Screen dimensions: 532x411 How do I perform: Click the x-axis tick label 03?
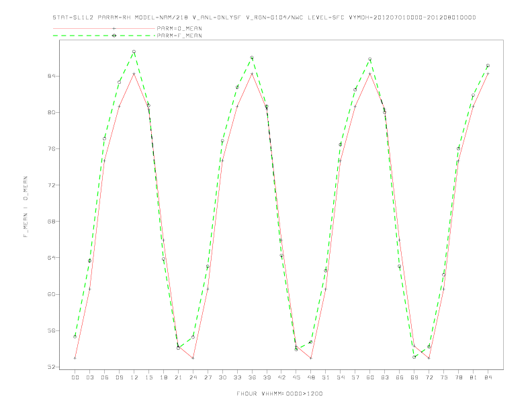[x=89, y=377]
